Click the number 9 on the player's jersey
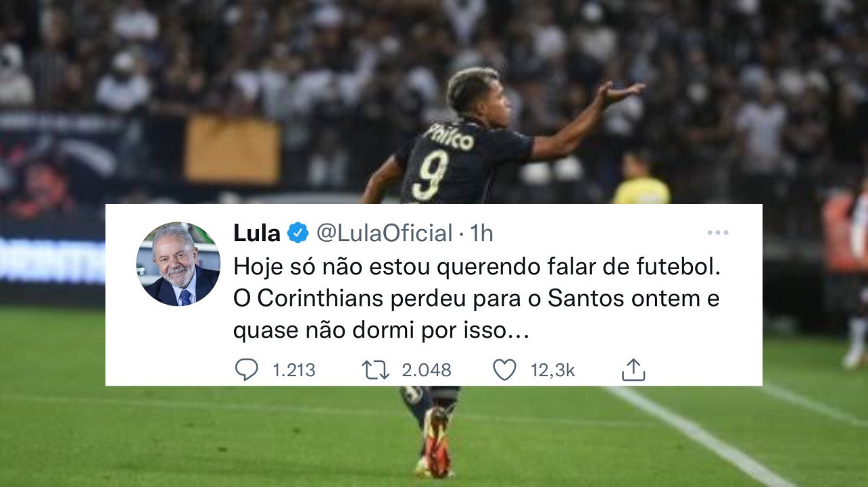The image size is (868, 487). [431, 176]
